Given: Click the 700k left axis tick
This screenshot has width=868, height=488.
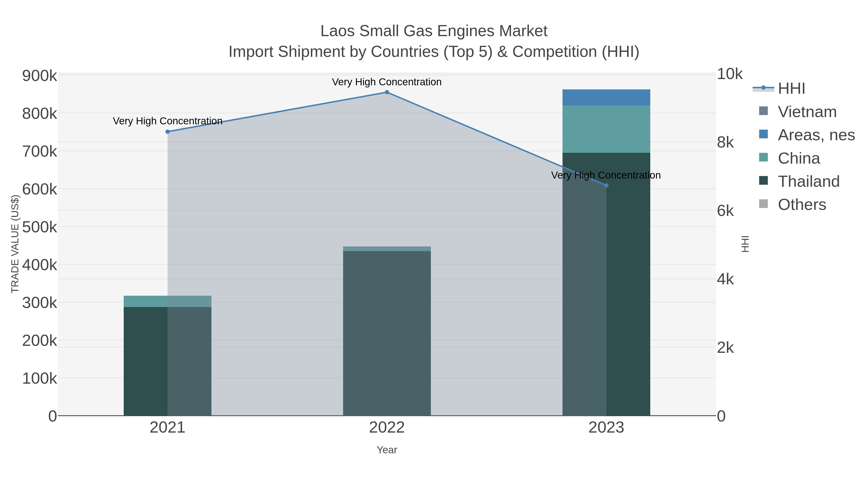Looking at the screenshot, I should (40, 152).
